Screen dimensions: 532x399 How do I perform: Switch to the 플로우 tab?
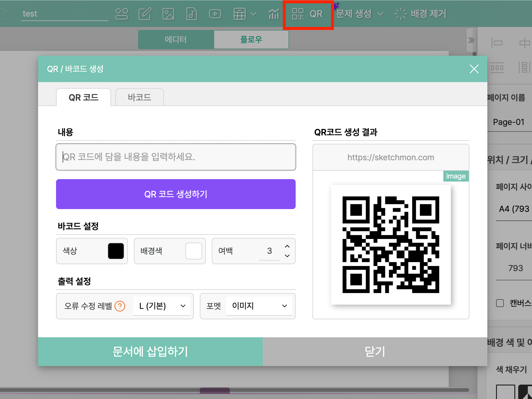251,40
